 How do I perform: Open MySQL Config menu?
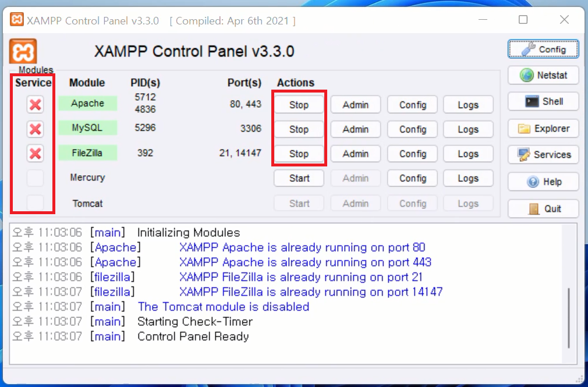tap(413, 129)
